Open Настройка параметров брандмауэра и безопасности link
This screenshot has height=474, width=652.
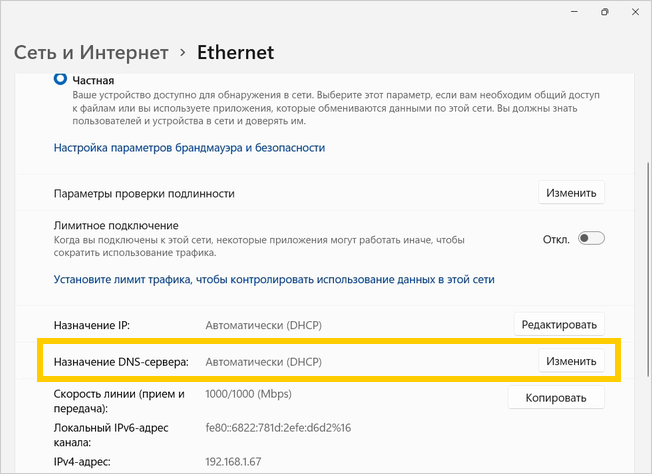(x=189, y=147)
